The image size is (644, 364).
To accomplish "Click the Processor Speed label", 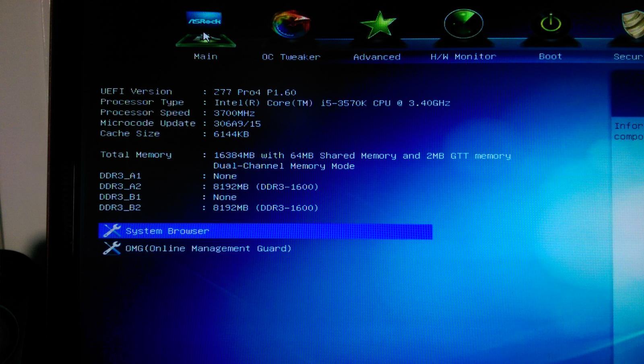I will [145, 113].
